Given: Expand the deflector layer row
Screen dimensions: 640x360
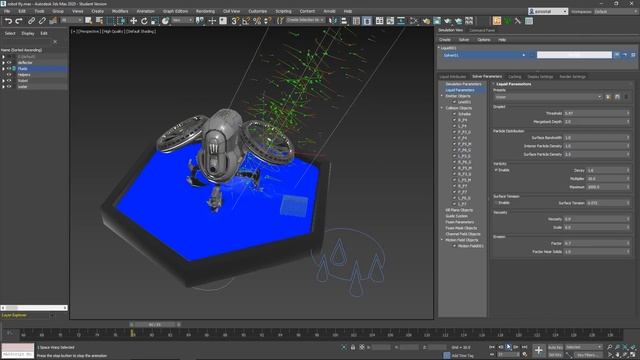Looking at the screenshot, I should tap(3, 62).
